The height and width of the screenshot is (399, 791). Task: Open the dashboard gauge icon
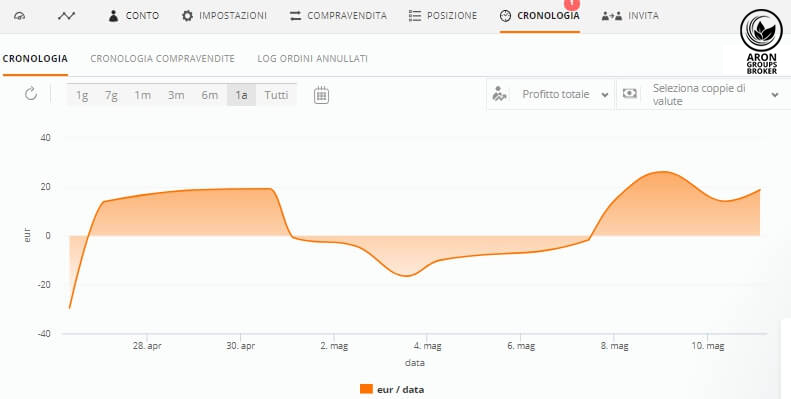coord(20,16)
